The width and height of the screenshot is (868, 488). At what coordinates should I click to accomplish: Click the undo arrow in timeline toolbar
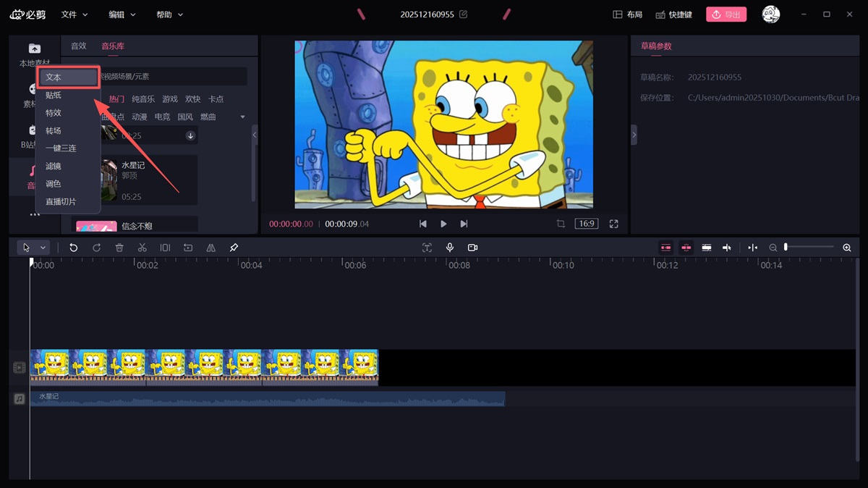point(73,248)
